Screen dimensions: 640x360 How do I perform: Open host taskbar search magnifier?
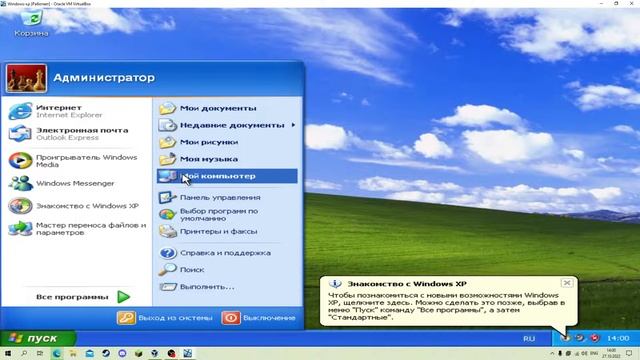tap(24, 353)
